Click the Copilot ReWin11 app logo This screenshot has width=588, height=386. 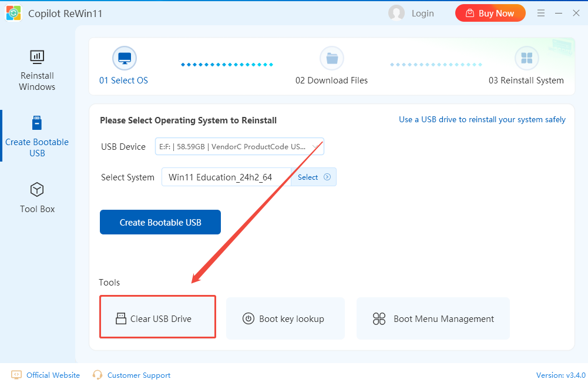point(14,14)
